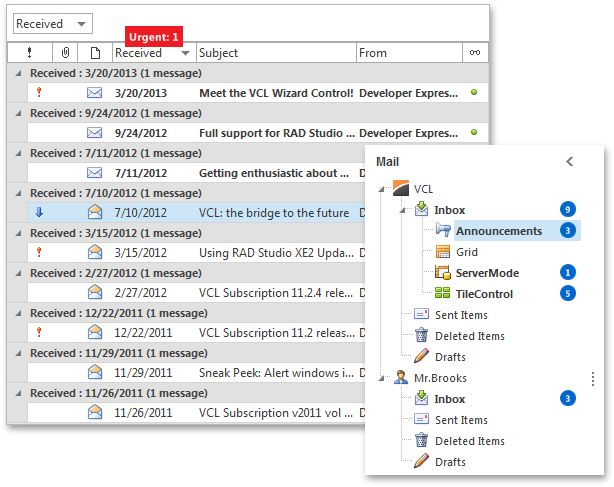Open Drafts under VCL
The image size is (614, 487).
pyautogui.click(x=450, y=357)
